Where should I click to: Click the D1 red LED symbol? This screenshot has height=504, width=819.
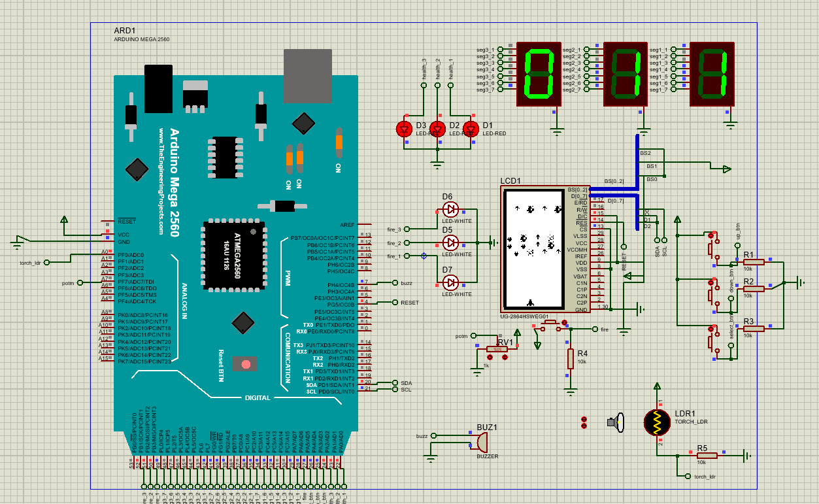tap(470, 129)
